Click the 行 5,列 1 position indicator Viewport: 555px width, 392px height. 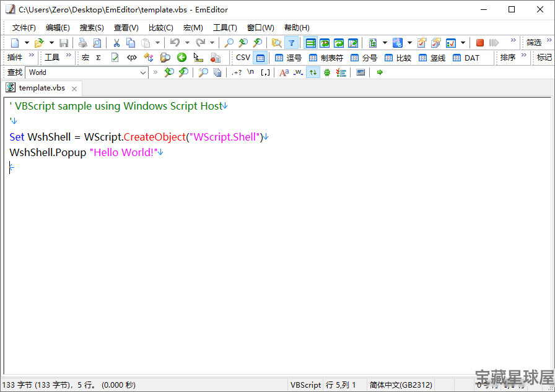pos(341,385)
